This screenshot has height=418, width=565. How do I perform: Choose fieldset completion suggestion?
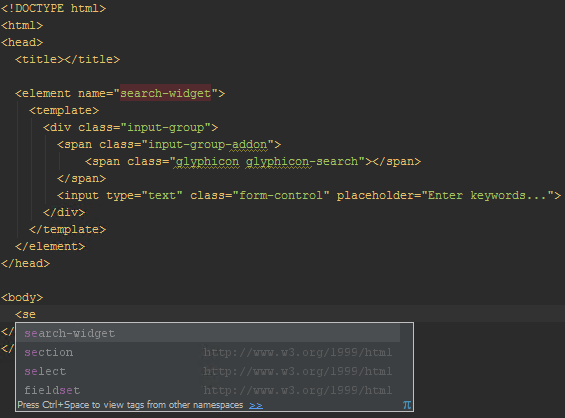pos(208,390)
